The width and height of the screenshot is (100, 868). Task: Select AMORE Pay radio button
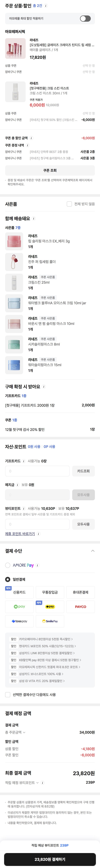(x=8, y=565)
